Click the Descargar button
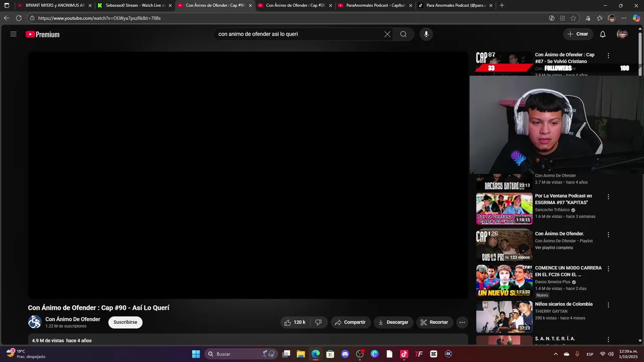 pos(393,322)
